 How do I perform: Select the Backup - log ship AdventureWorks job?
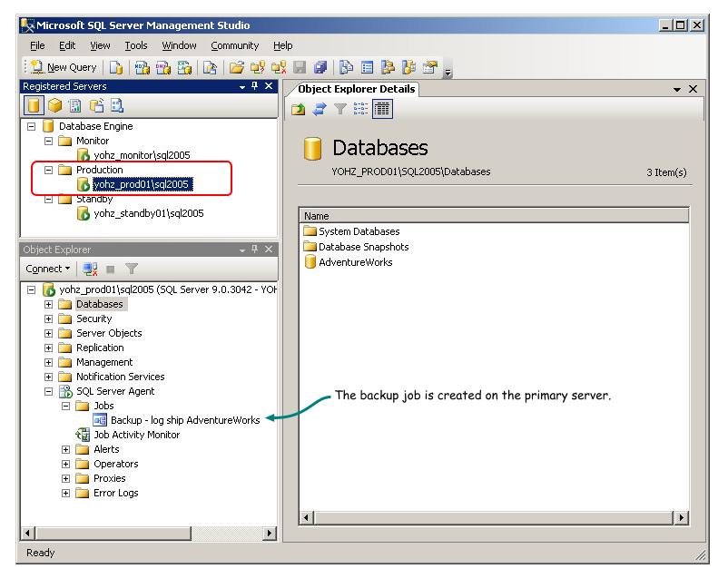coord(185,420)
